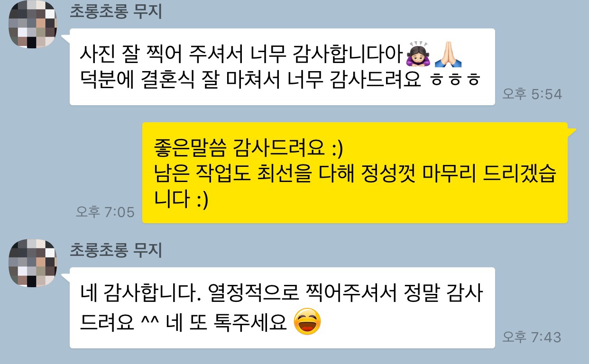Screen dimensions: 589x364
Task: Open the lower pixelated profile avatar
Action: click(32, 263)
